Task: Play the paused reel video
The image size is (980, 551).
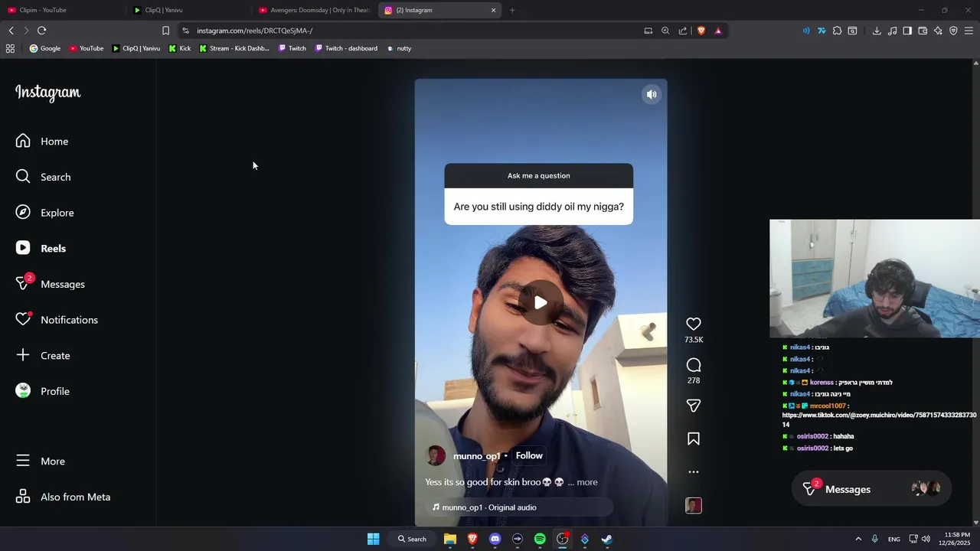Action: pos(541,302)
